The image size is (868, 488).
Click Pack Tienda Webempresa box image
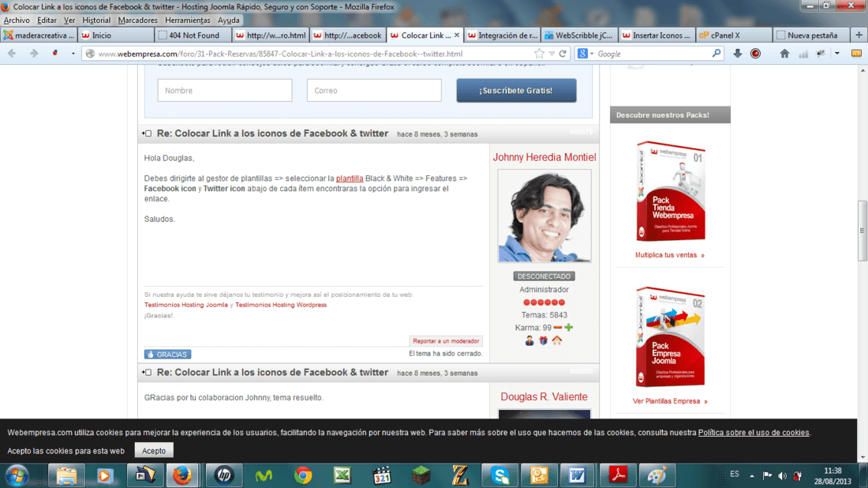pos(670,192)
